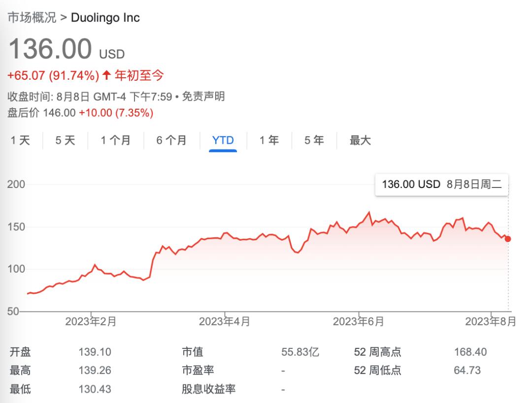Image resolution: width=532 pixels, height=403 pixels.
Task: Click the 市值 value 55.83亿
Action: [x=300, y=352]
